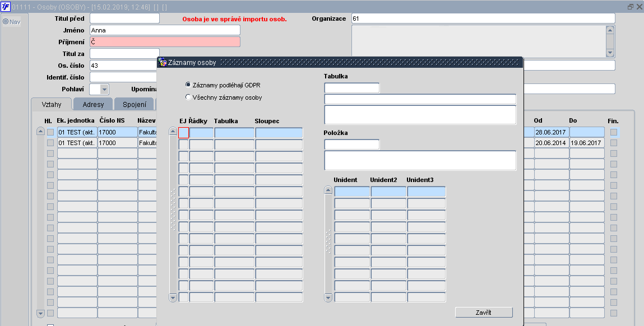Viewport: 644px width, 326px height.
Task: Click the short Tabulka code field in dialog
Action: (x=352, y=88)
